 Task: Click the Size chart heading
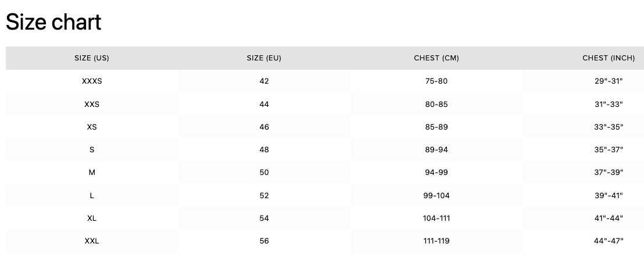coord(53,22)
